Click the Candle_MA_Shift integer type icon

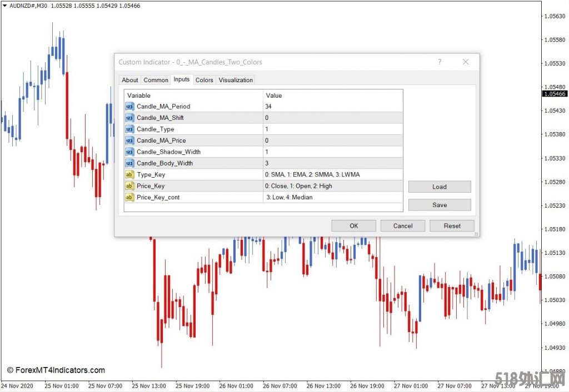pos(129,118)
